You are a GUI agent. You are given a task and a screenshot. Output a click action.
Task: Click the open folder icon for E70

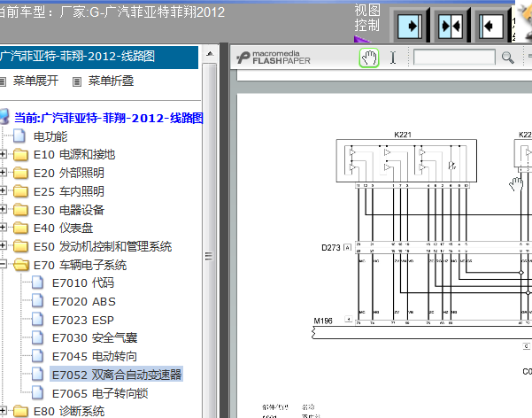click(x=21, y=264)
